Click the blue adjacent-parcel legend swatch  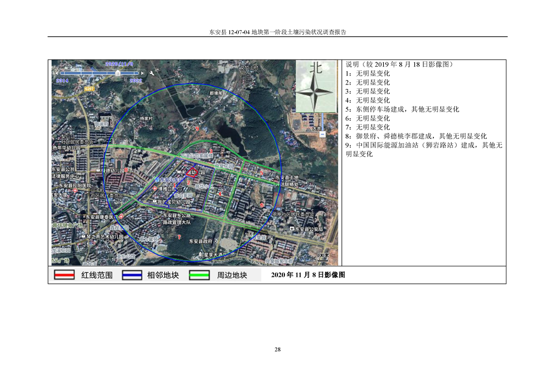131,275
